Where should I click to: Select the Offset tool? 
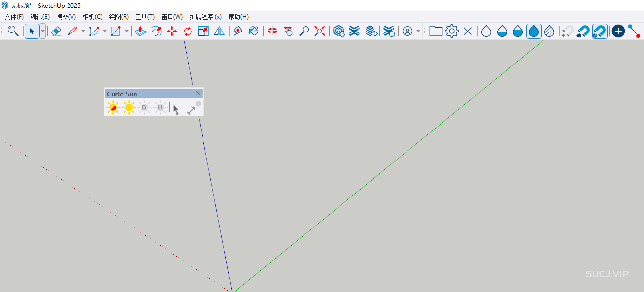click(x=156, y=31)
